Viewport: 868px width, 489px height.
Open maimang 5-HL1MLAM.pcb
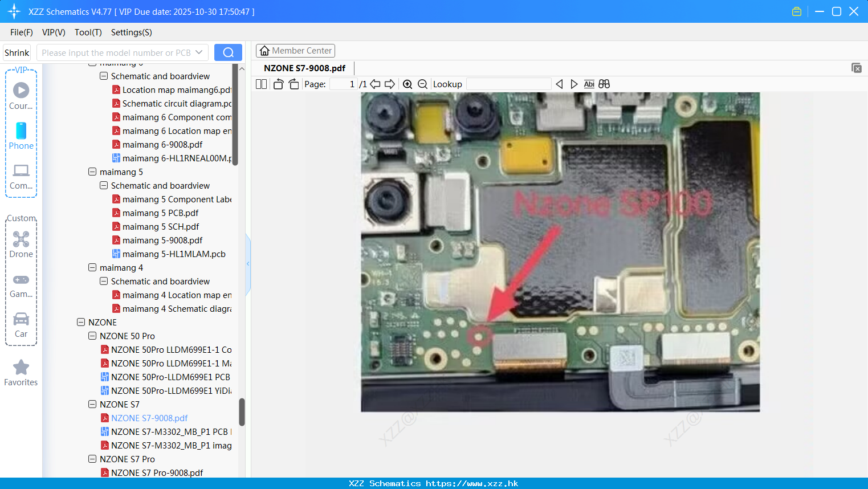tap(169, 254)
